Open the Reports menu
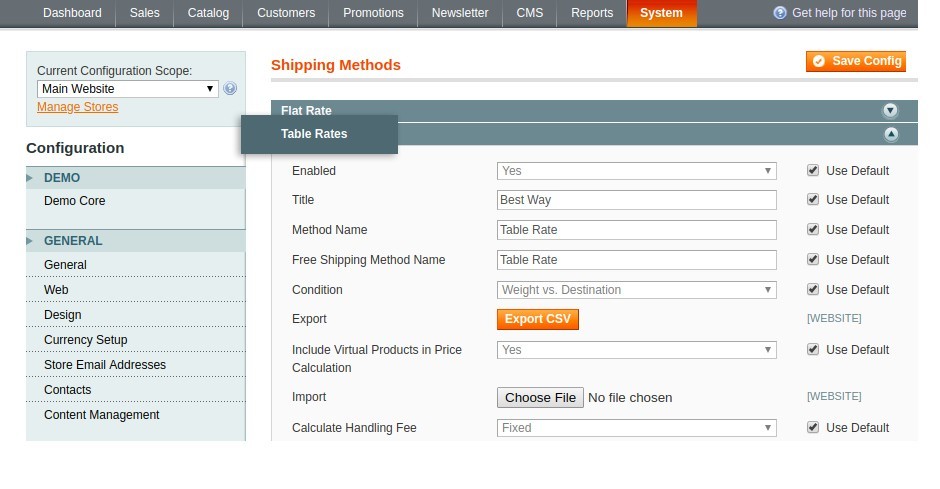Viewport: 940px width, 489px height. point(592,13)
